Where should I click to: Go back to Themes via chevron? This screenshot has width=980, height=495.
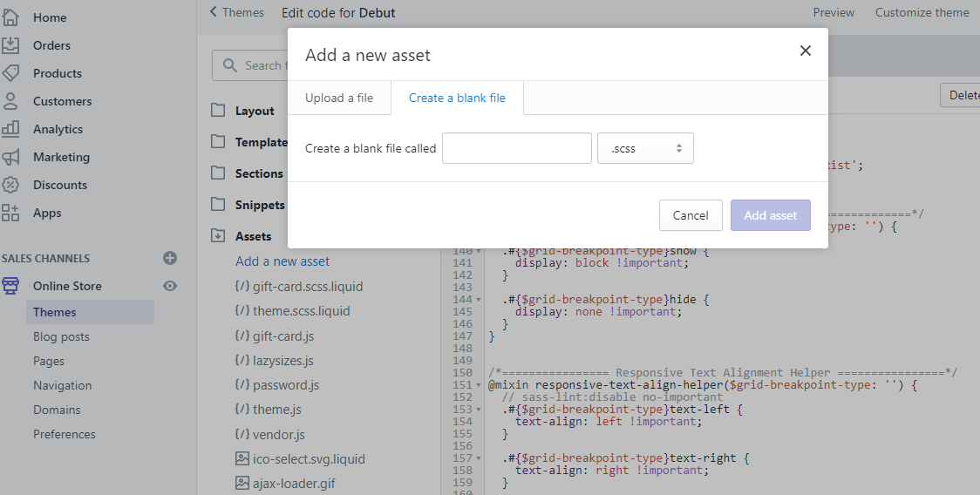(213, 12)
